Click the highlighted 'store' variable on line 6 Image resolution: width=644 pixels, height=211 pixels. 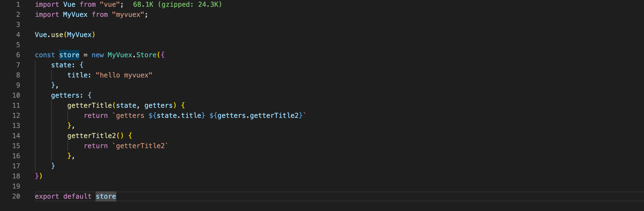click(69, 55)
